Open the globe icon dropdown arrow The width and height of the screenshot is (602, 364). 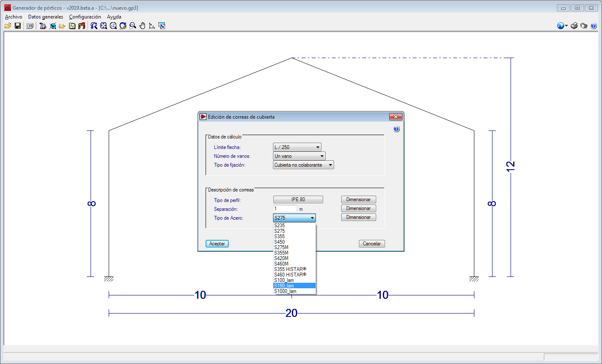(567, 26)
